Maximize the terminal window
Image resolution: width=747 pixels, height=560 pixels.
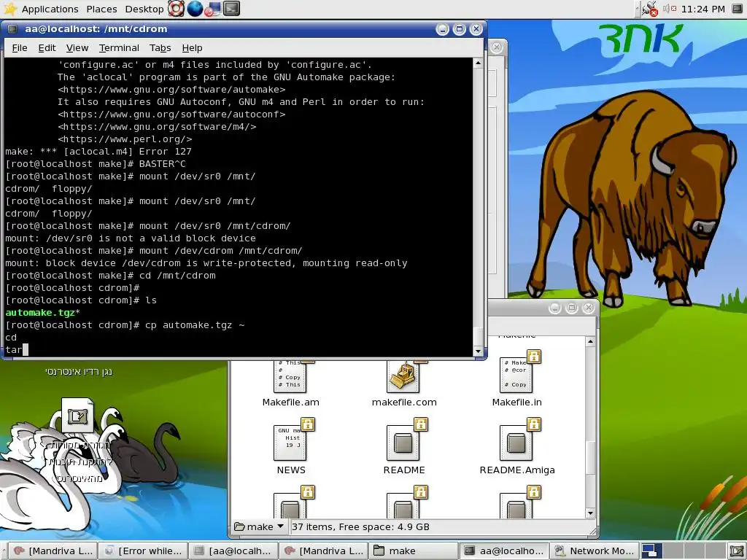click(x=460, y=29)
